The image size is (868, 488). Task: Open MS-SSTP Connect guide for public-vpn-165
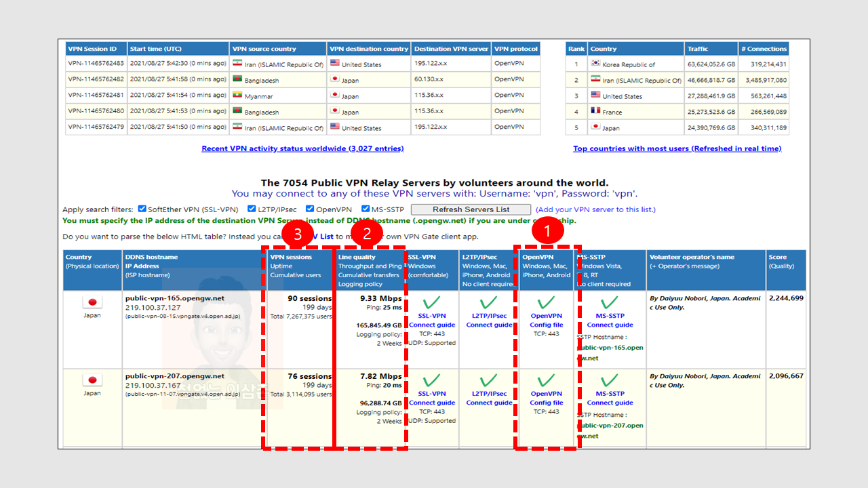coord(610,320)
